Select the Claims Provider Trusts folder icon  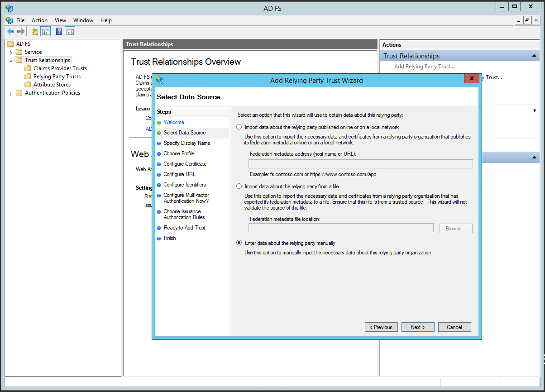(28, 68)
